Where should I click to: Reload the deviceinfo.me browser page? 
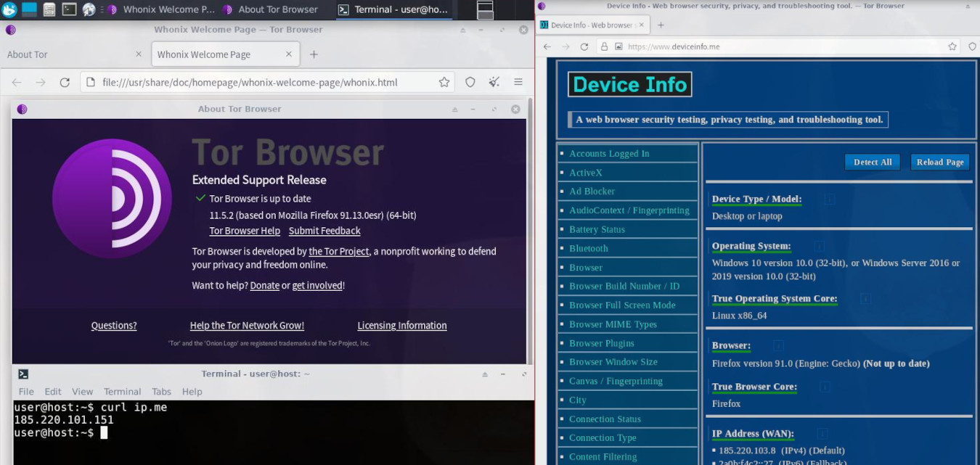[x=584, y=46]
